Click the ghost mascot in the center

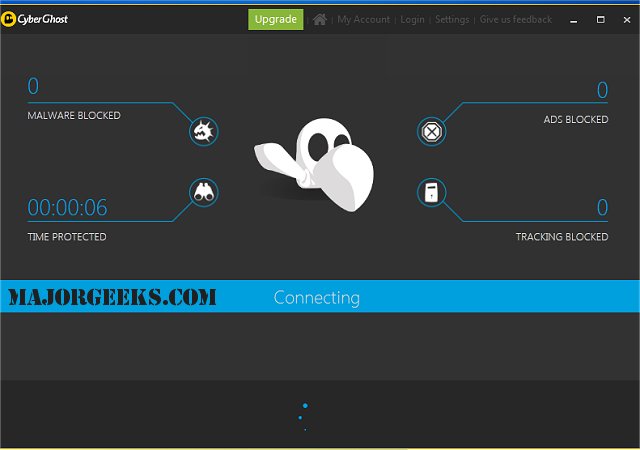[x=314, y=164]
